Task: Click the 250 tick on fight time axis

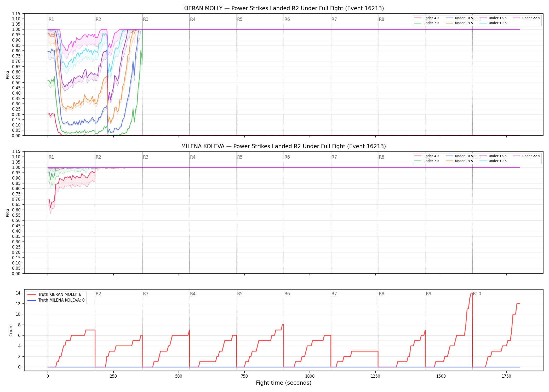Action: pos(113,376)
